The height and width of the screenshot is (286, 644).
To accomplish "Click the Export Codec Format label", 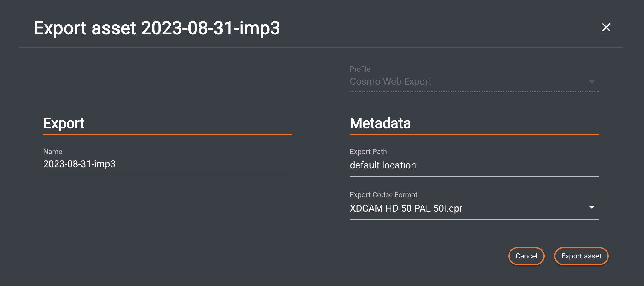I will [x=383, y=195].
